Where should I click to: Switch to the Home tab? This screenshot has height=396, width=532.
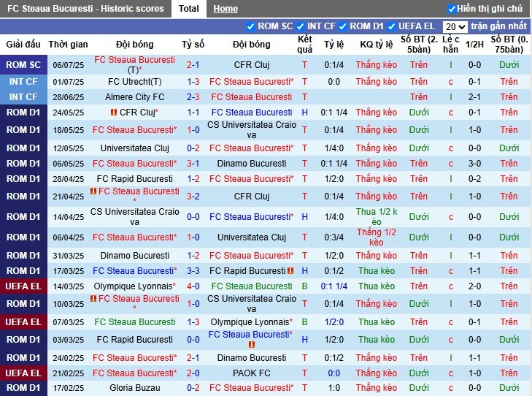(225, 9)
